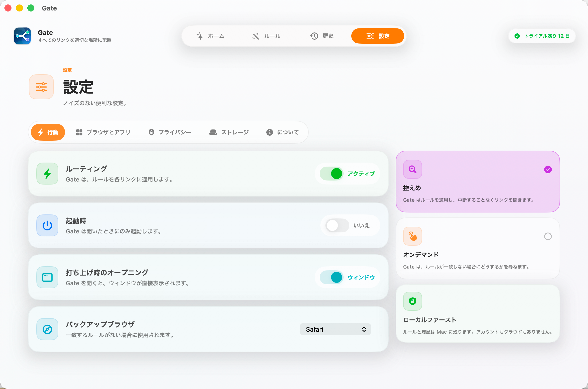
Task: Click the magnifier icon on 控えめ card
Action: tap(413, 169)
